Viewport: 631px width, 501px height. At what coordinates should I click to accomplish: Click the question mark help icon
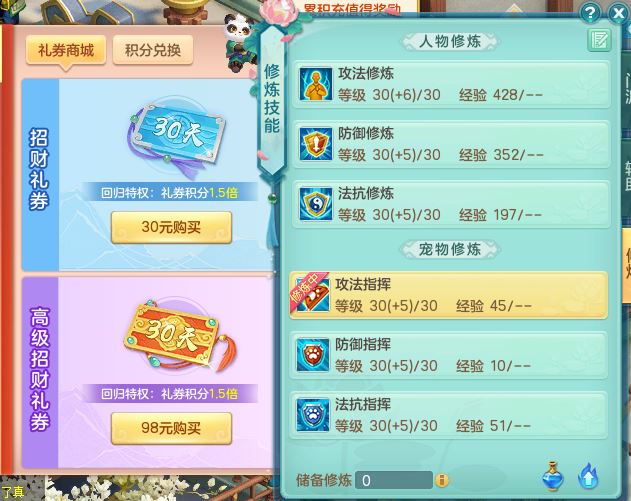(590, 14)
